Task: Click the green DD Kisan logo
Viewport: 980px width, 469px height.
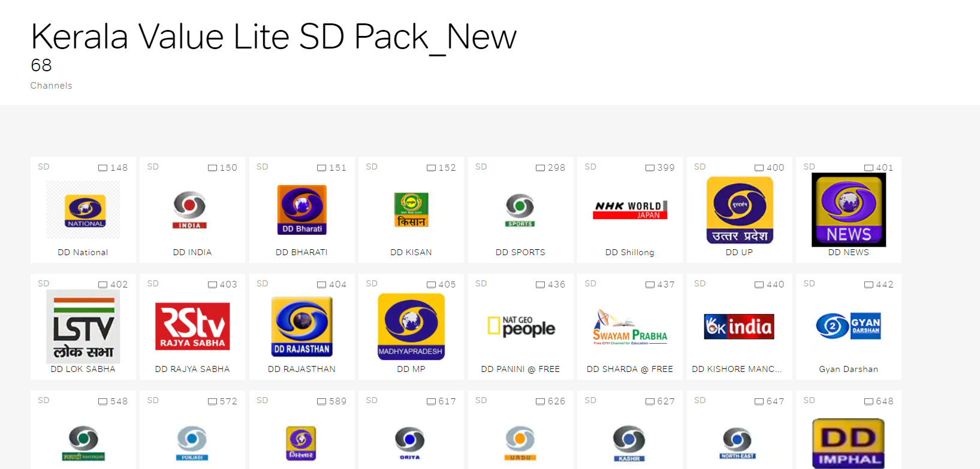Action: (x=411, y=210)
